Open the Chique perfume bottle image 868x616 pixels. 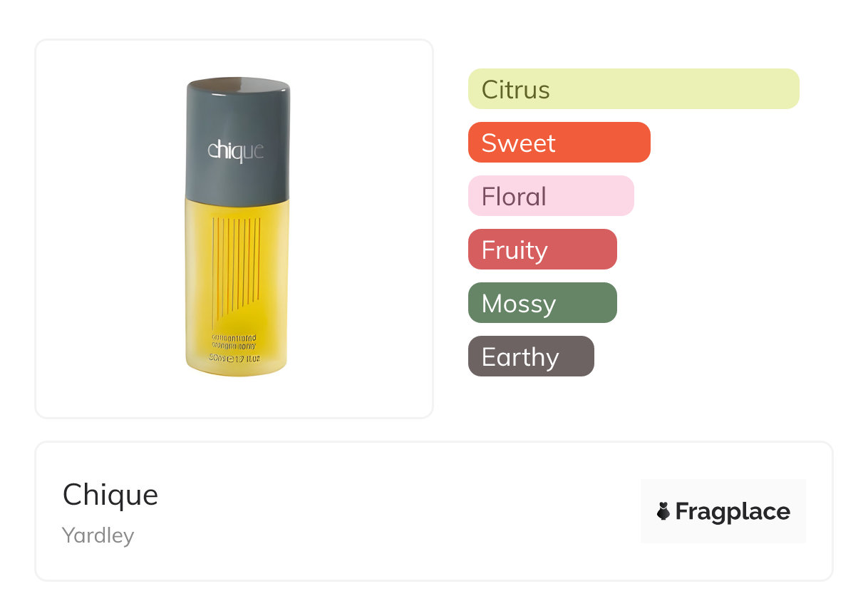pyautogui.click(x=237, y=228)
